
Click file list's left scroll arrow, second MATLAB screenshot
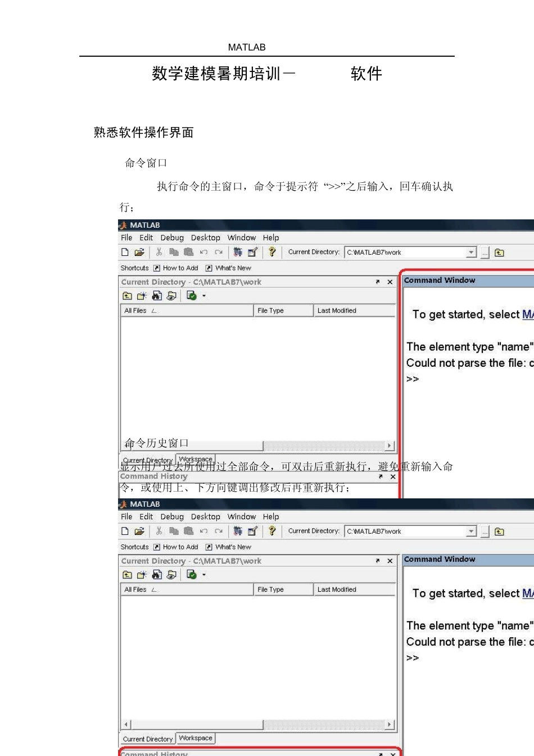[x=126, y=724]
